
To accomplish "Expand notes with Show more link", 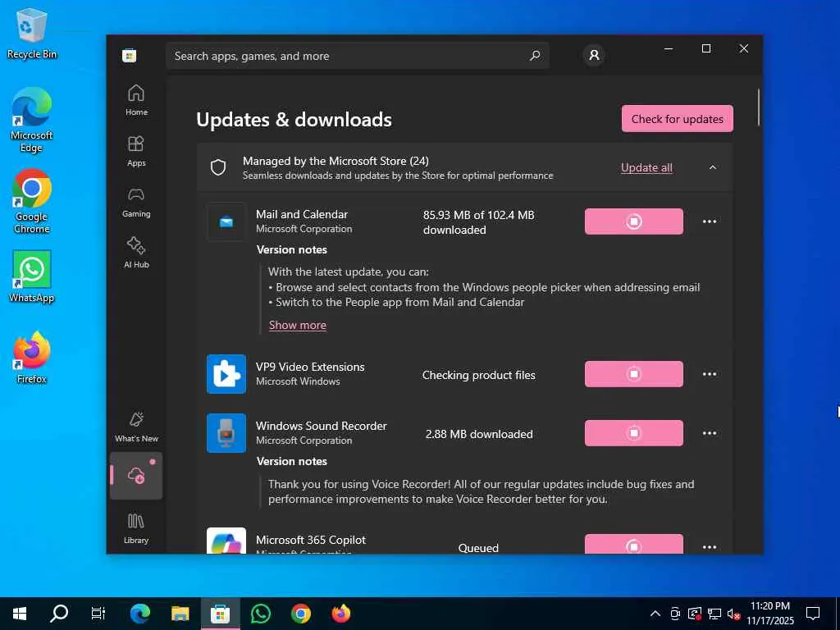I will 297,325.
